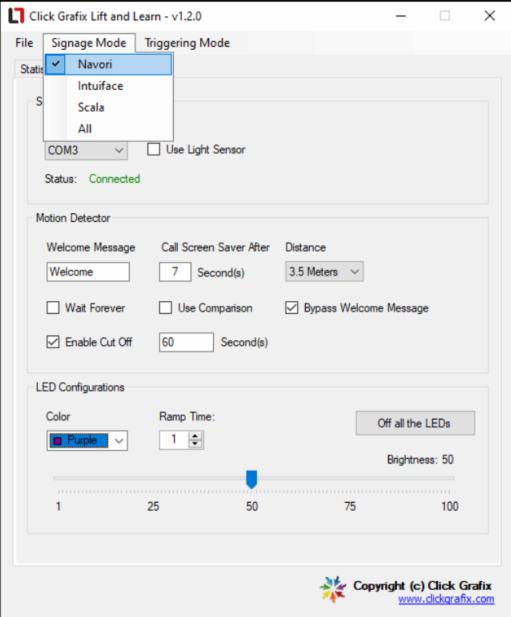Open the www.clickgrafix.com link
The width and height of the screenshot is (511, 617).
[446, 599]
